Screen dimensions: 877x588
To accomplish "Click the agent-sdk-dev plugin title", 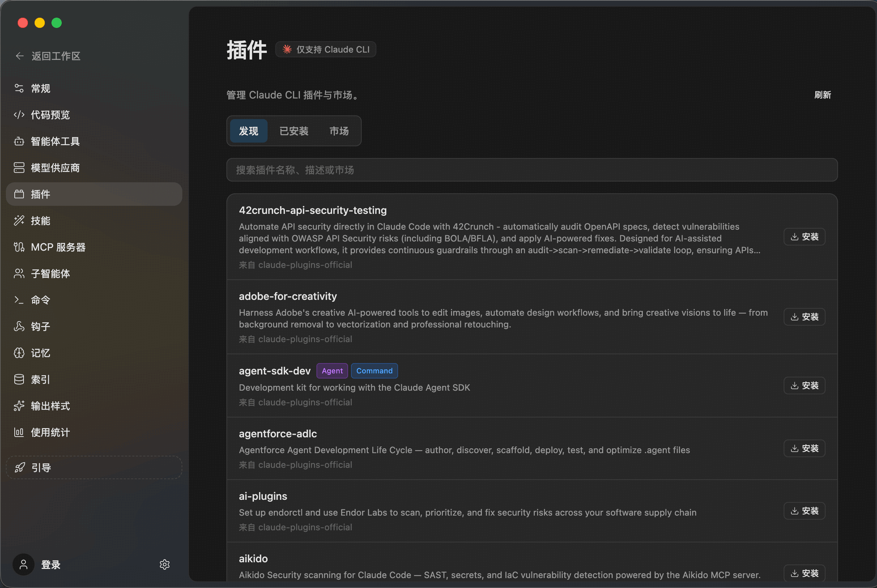I will coord(275,371).
